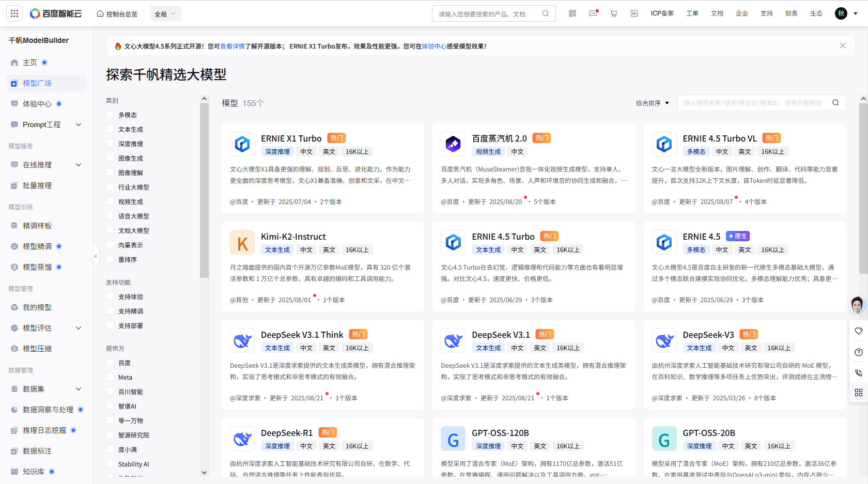
Task: Expand 模型评估 sidebar section
Action: click(x=79, y=328)
